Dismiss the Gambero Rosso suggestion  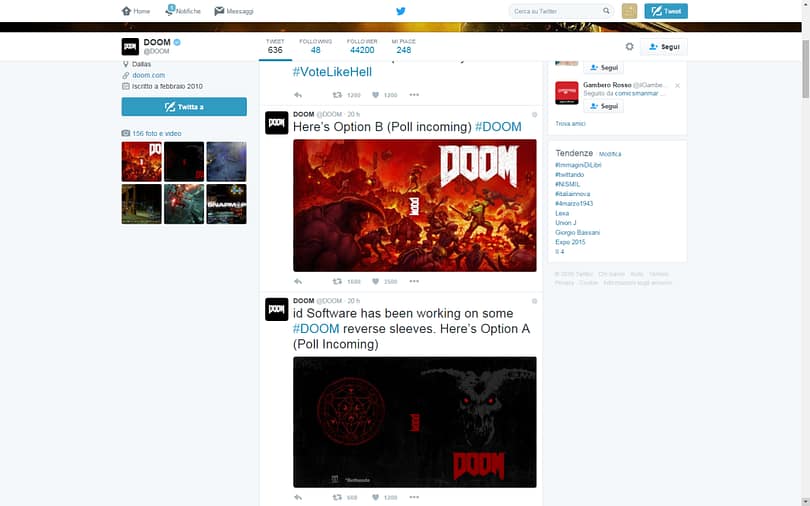[x=677, y=85]
